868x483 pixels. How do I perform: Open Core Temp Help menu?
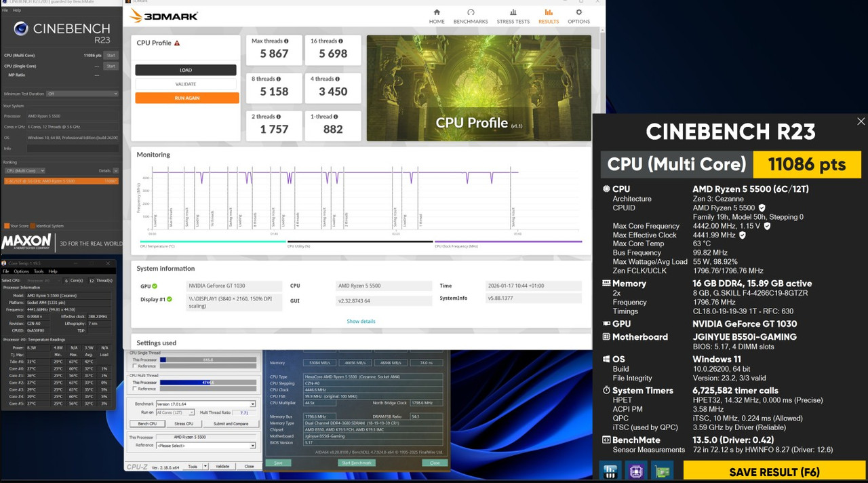53,271
